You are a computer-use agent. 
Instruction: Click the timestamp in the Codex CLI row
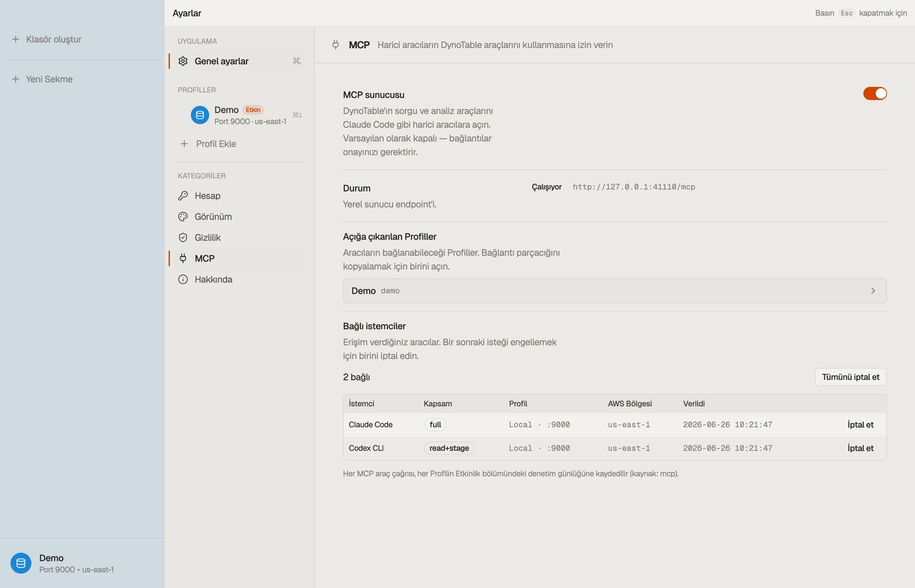pos(727,448)
